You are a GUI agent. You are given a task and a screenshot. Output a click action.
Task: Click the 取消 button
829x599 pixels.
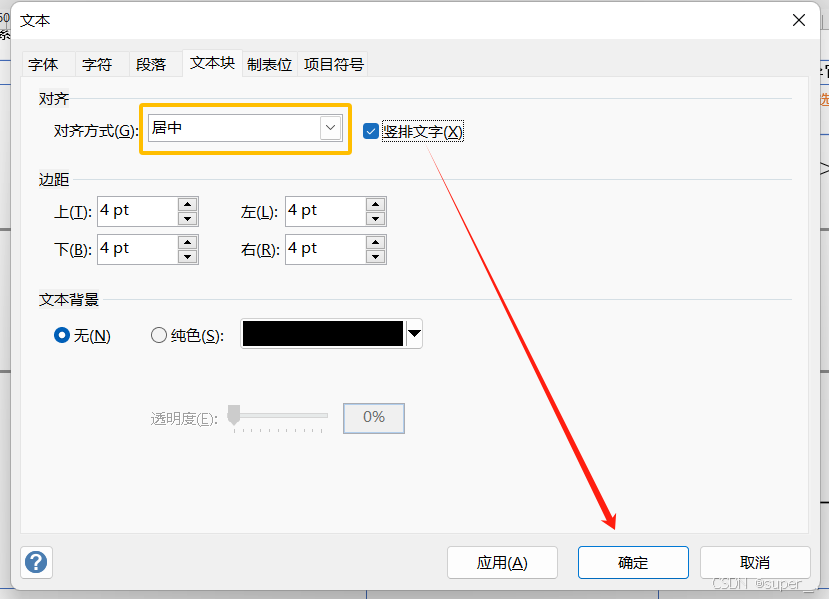755,562
